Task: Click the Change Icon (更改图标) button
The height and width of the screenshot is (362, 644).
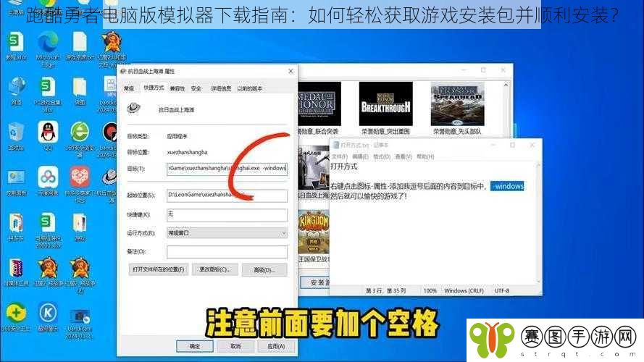Action: pos(215,269)
